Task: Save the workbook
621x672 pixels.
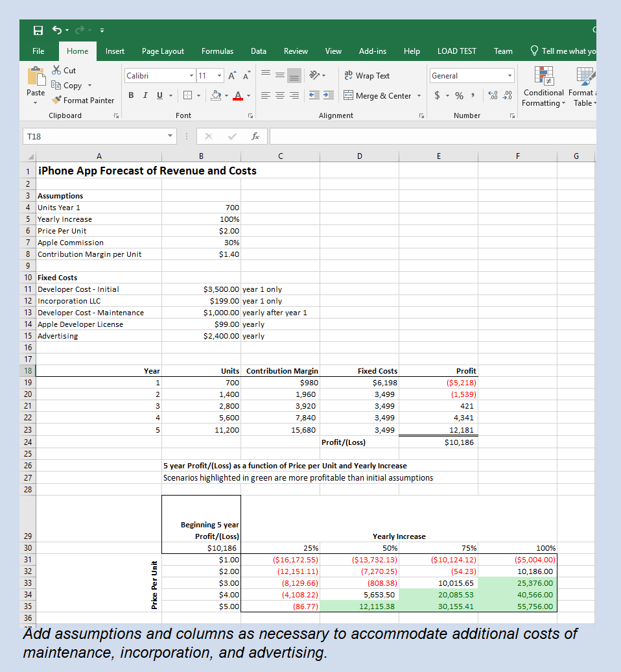Action: click(37, 30)
